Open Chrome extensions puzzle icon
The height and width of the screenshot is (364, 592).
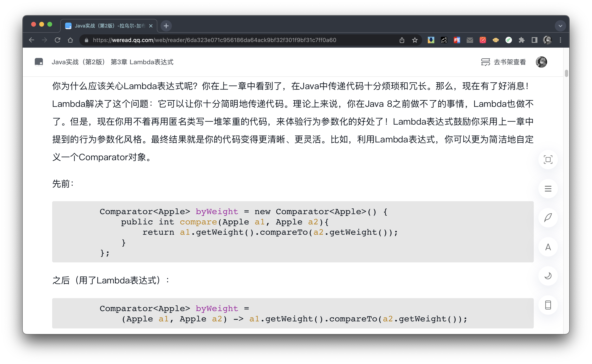coord(521,40)
